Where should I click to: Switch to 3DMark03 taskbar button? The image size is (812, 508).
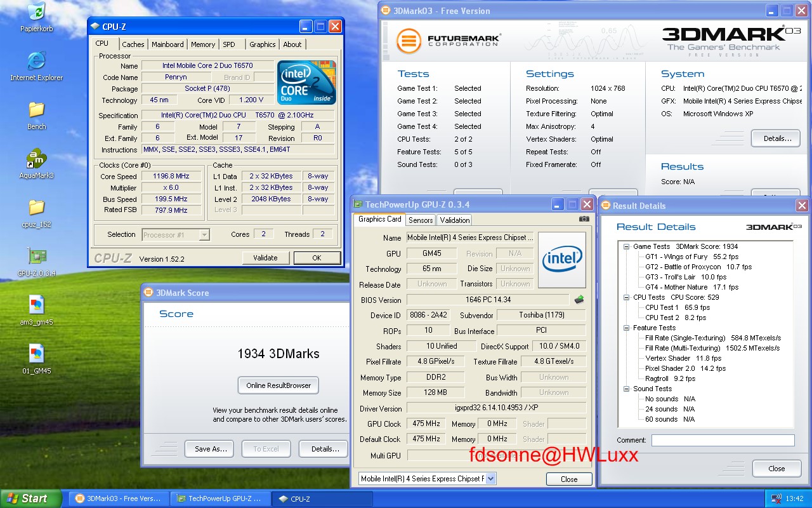[x=119, y=498]
